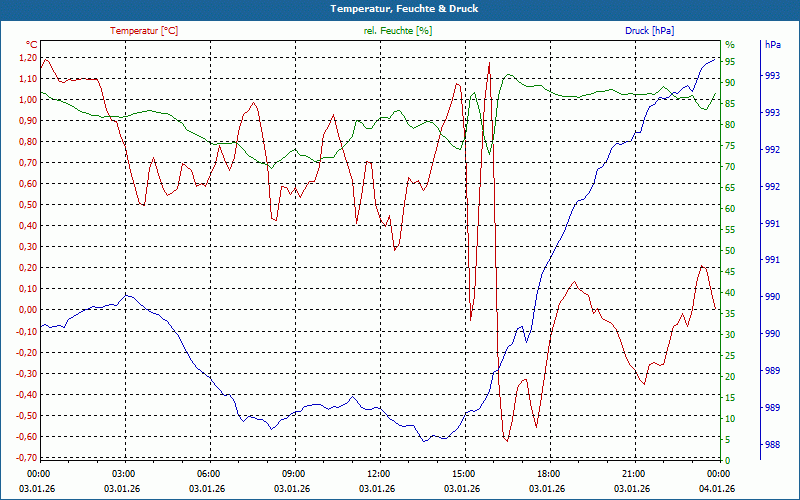Click the "hPa" pressure axis unit label
The image size is (800, 500).
[x=772, y=45]
